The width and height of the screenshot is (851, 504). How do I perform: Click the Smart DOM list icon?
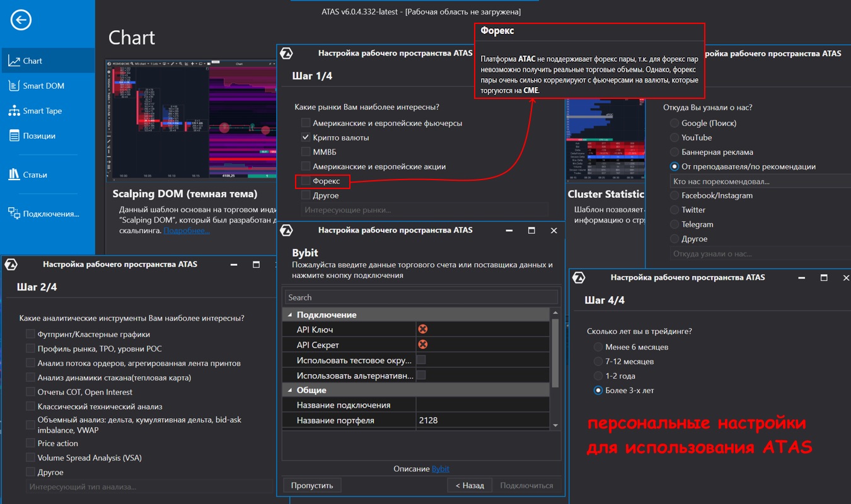tap(14, 86)
